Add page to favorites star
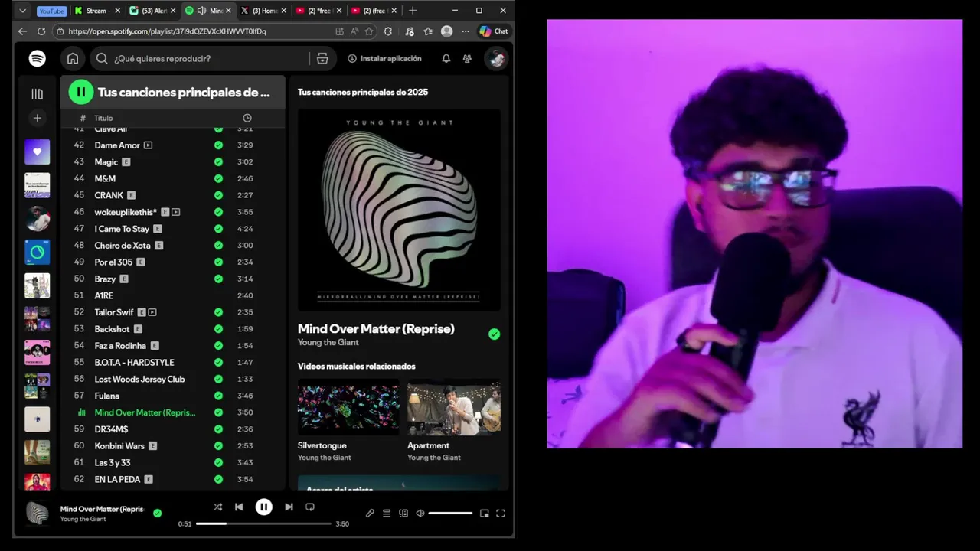The width and height of the screenshot is (980, 551). 369,31
